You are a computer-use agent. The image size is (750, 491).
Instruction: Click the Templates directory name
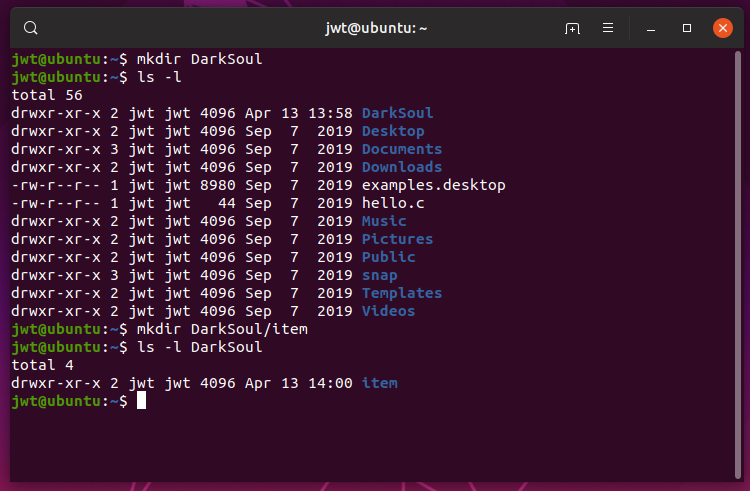402,293
